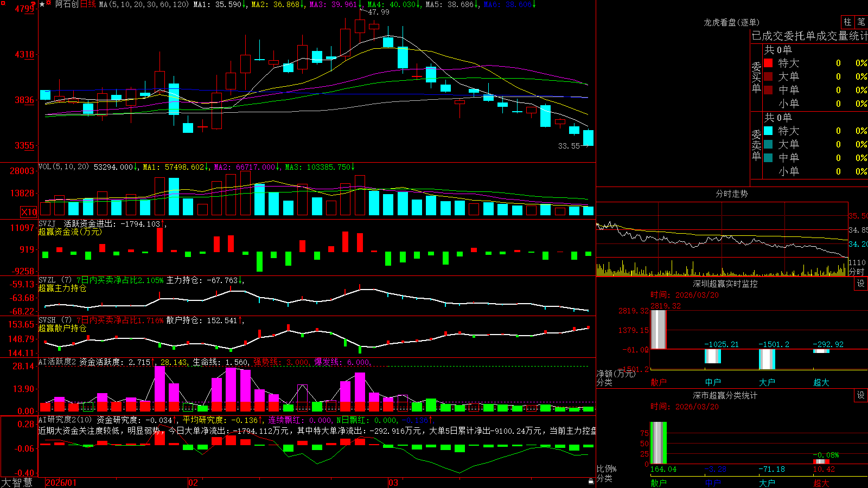Click the teal 中单 sell-order swatch
Image resolution: width=868 pixels, height=488 pixels.
768,158
